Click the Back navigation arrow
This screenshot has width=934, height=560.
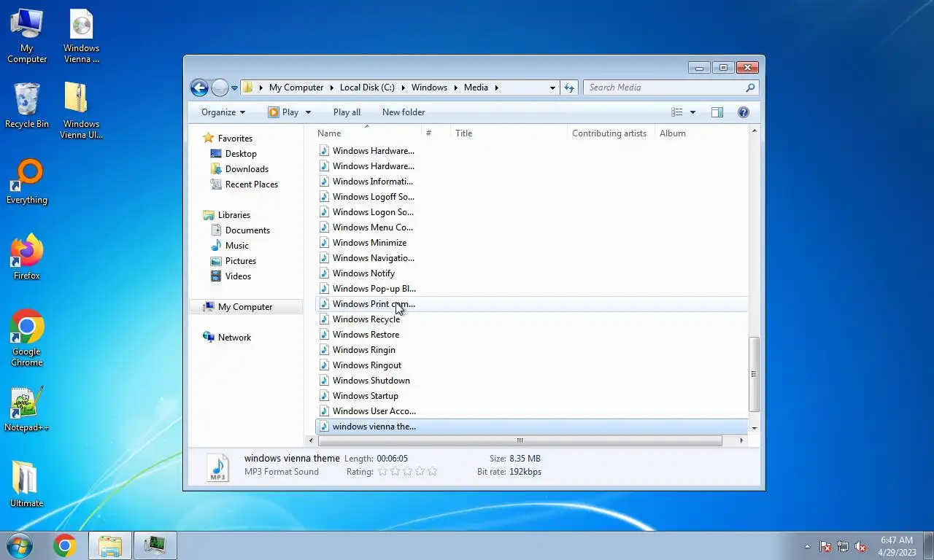pyautogui.click(x=199, y=87)
